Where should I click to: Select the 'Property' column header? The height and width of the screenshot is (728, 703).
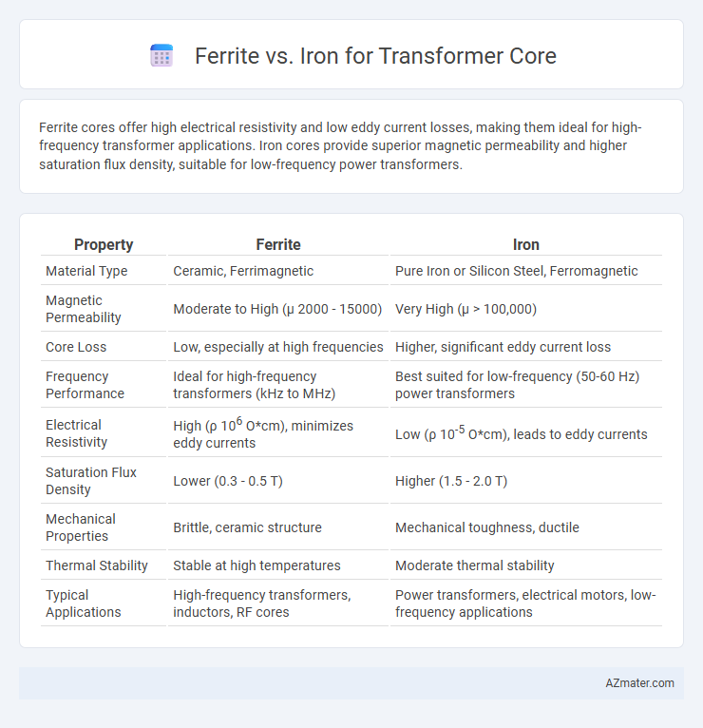pyautogui.click(x=104, y=244)
